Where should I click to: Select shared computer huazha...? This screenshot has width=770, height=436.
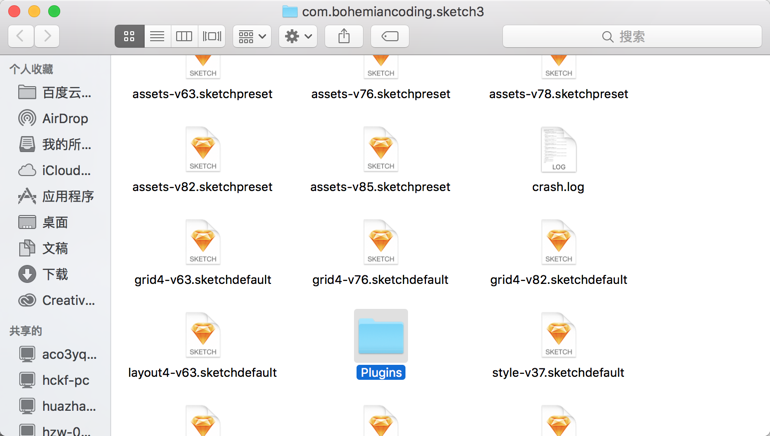point(55,406)
